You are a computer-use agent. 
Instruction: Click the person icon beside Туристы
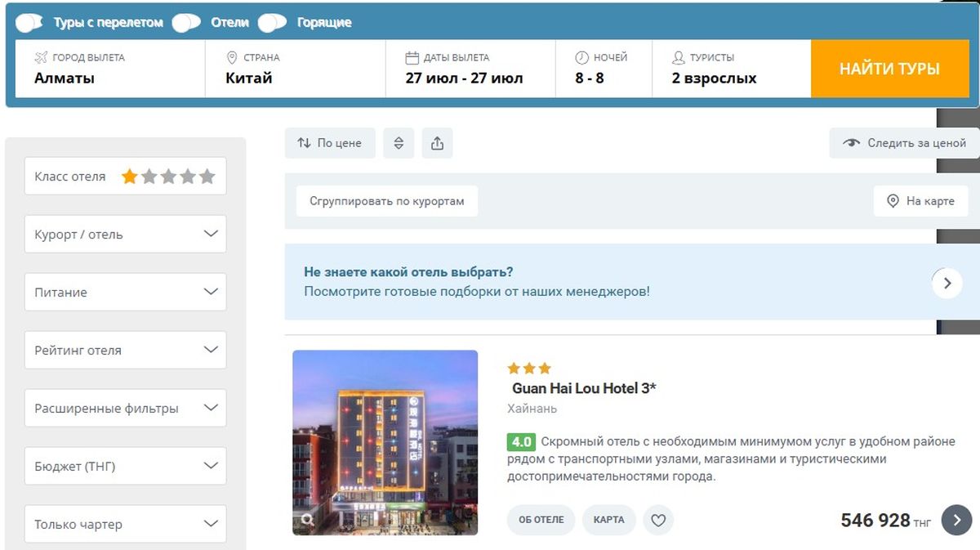[x=678, y=57]
